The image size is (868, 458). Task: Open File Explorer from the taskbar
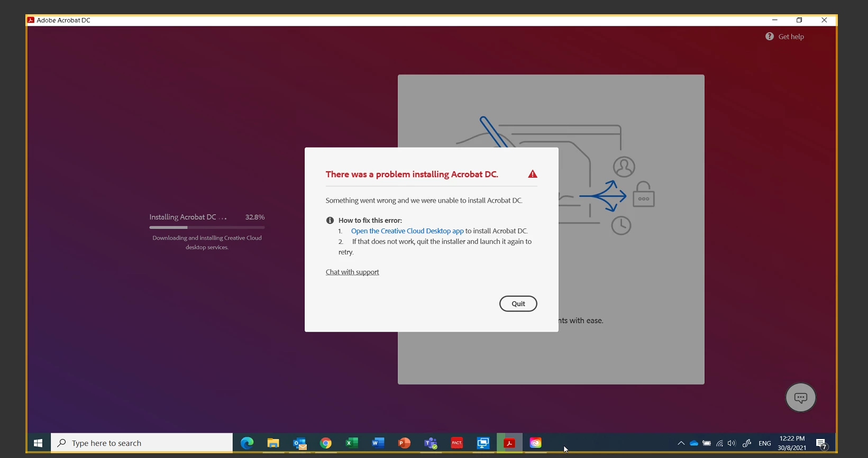click(273, 443)
